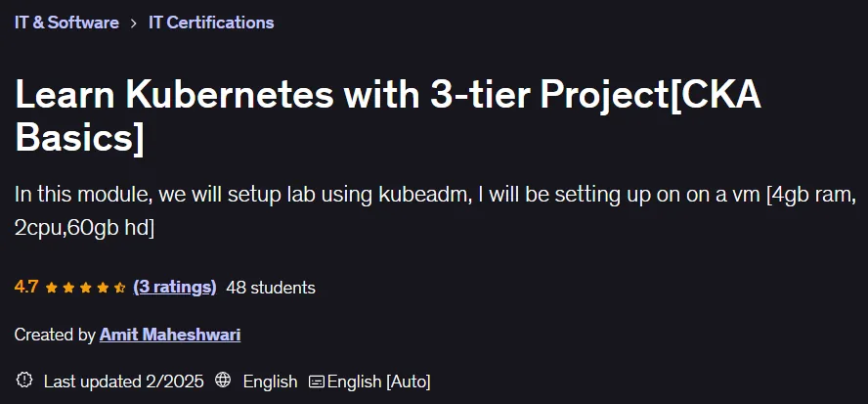This screenshot has width=868, height=404.
Task: Click the last updated badge icon
Action: (24, 381)
